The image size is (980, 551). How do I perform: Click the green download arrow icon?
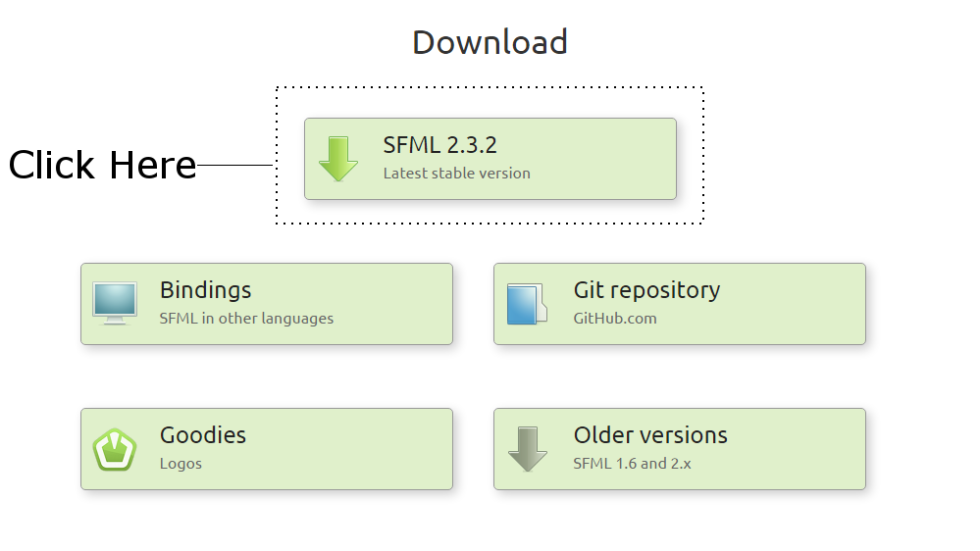pyautogui.click(x=338, y=159)
